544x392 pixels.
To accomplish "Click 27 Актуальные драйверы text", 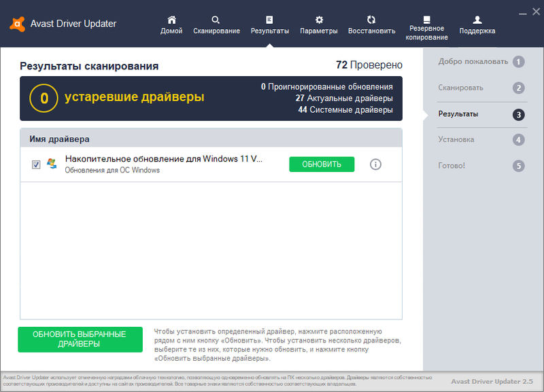I will click(x=344, y=99).
